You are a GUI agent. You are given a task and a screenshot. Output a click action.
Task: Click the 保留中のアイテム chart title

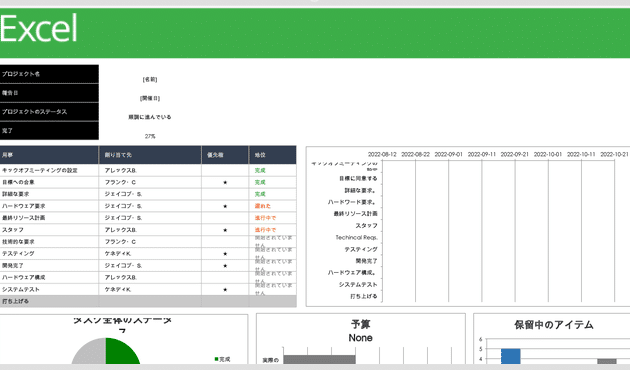554,325
